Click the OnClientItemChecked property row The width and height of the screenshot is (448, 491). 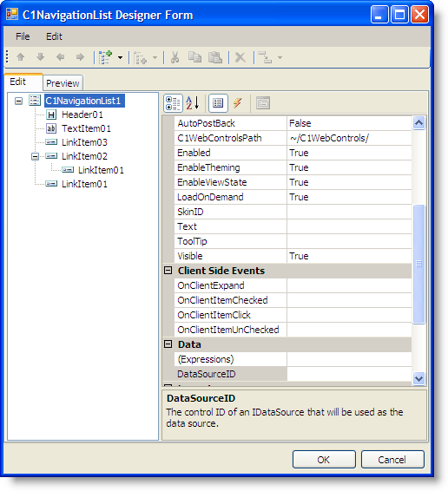point(293,300)
